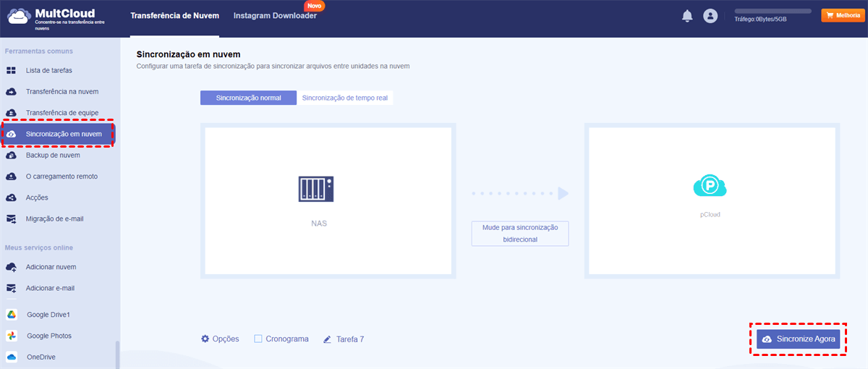868x369 pixels.
Task: Click the NAS device icon
Action: (x=315, y=189)
